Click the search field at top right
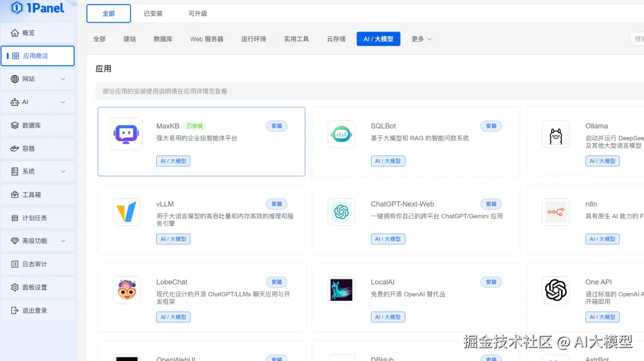This screenshot has width=644, height=361. click(x=637, y=39)
